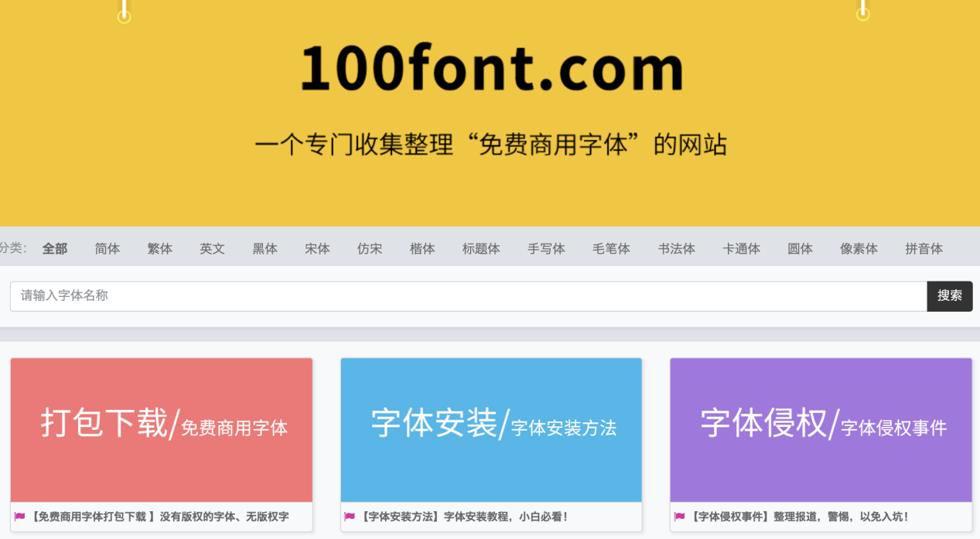The image size is (980, 539).
Task: Focus the 请输入字体名称 search field
Action: pyautogui.click(x=468, y=295)
